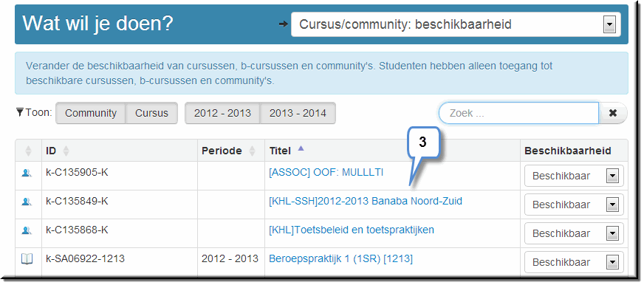Image resolution: width=644 pixels, height=285 pixels.
Task: Open Beschikbaarheid dropdown for OOF: MULLLTI
Action: pos(574,176)
